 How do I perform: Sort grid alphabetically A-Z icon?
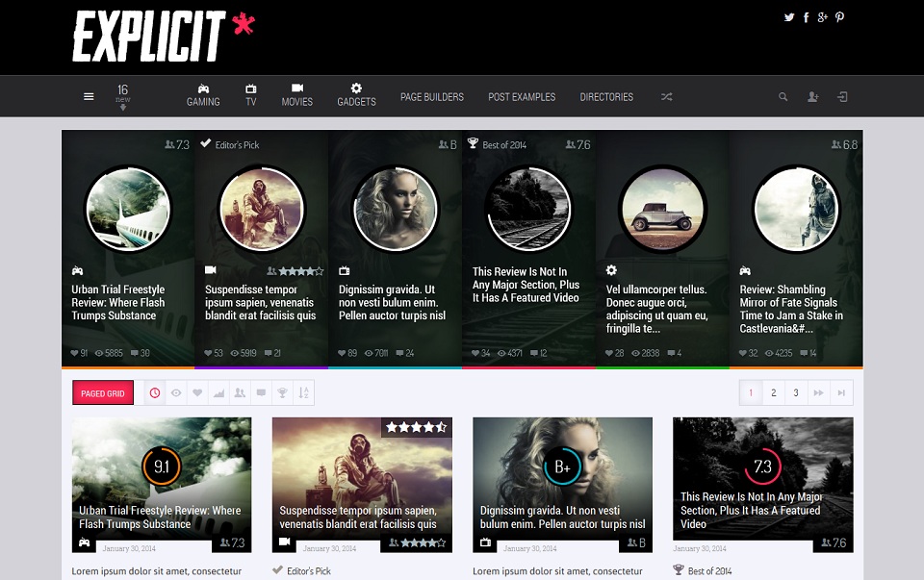(x=303, y=392)
